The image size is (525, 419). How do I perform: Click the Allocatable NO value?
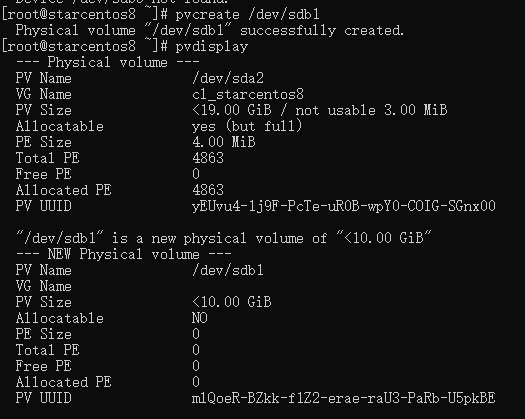[200, 318]
